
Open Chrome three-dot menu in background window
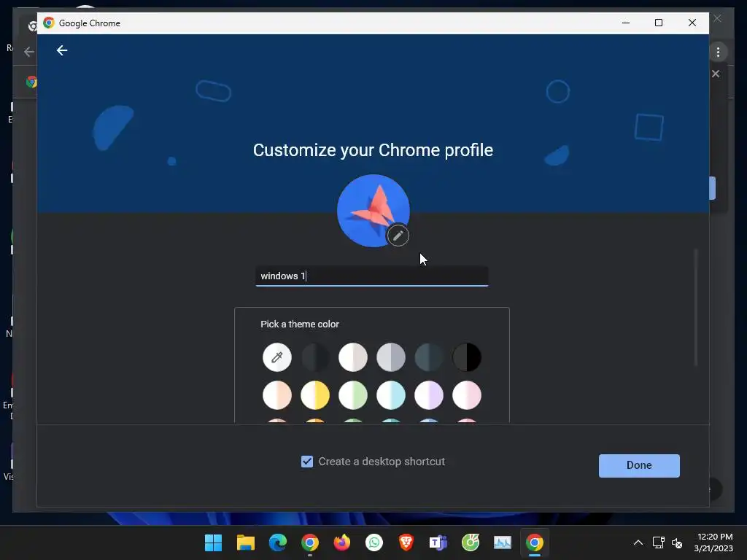pyautogui.click(x=718, y=52)
